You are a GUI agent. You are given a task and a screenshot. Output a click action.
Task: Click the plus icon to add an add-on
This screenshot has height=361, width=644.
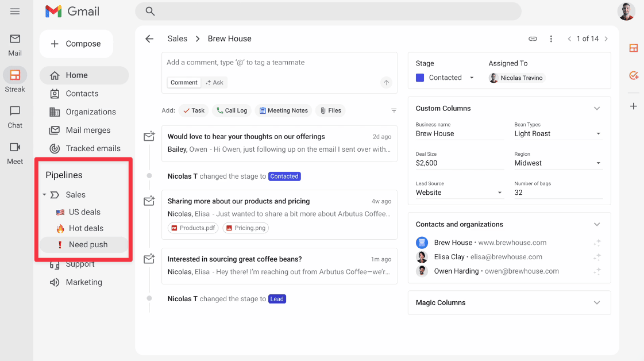click(x=633, y=106)
